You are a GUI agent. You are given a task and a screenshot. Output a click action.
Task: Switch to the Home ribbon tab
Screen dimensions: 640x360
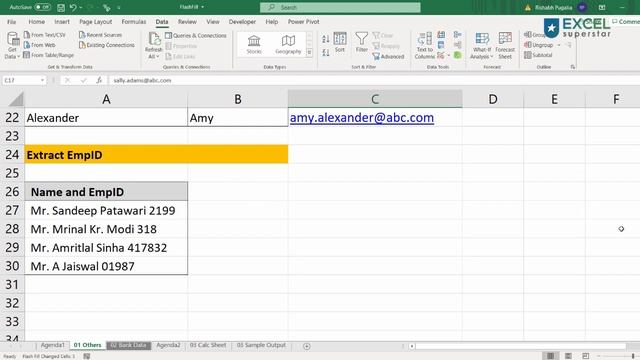click(36, 22)
